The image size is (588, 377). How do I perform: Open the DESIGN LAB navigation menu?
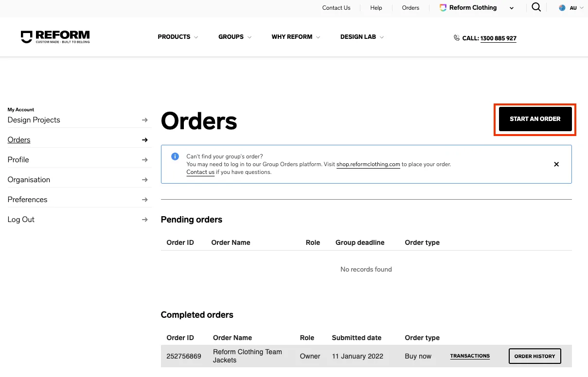point(358,37)
